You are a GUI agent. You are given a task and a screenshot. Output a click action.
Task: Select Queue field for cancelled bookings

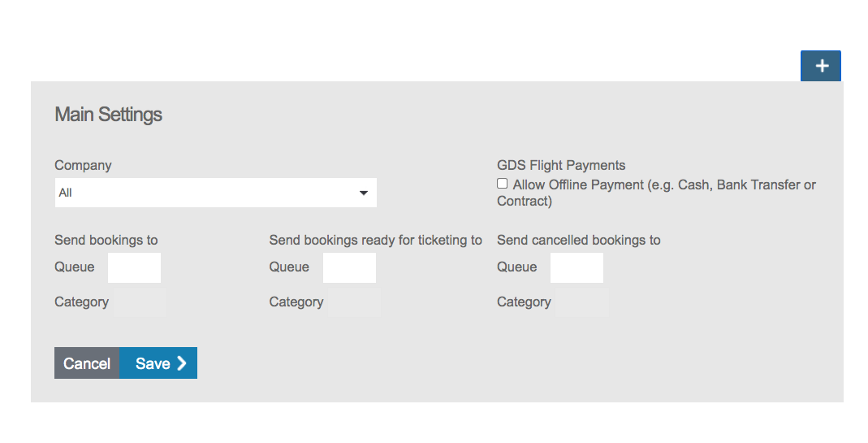577,267
